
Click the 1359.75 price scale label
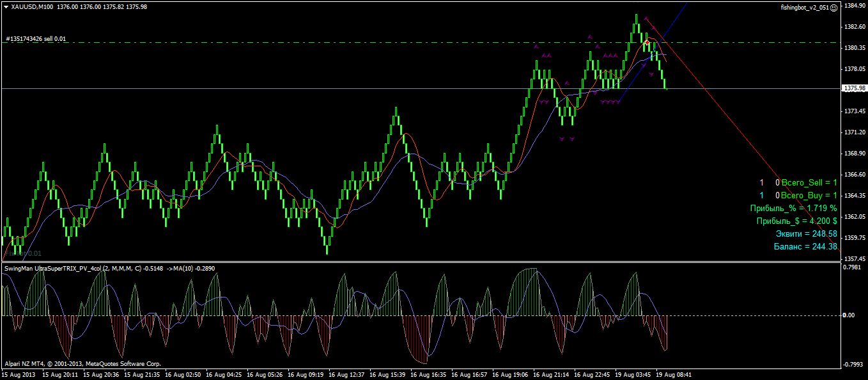[x=854, y=238]
